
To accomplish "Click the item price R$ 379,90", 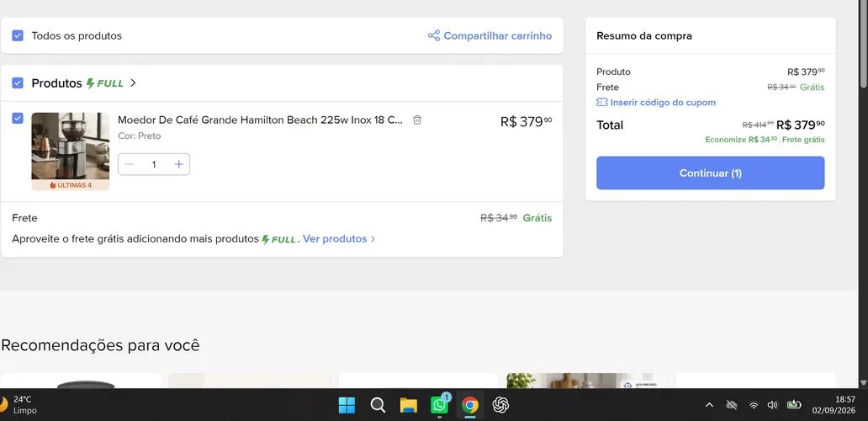I will 526,121.
